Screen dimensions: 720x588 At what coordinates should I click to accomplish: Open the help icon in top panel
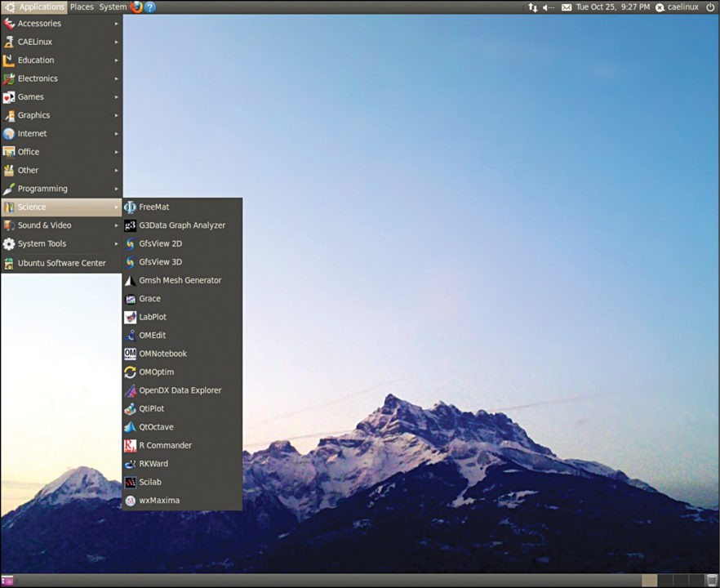[150, 7]
